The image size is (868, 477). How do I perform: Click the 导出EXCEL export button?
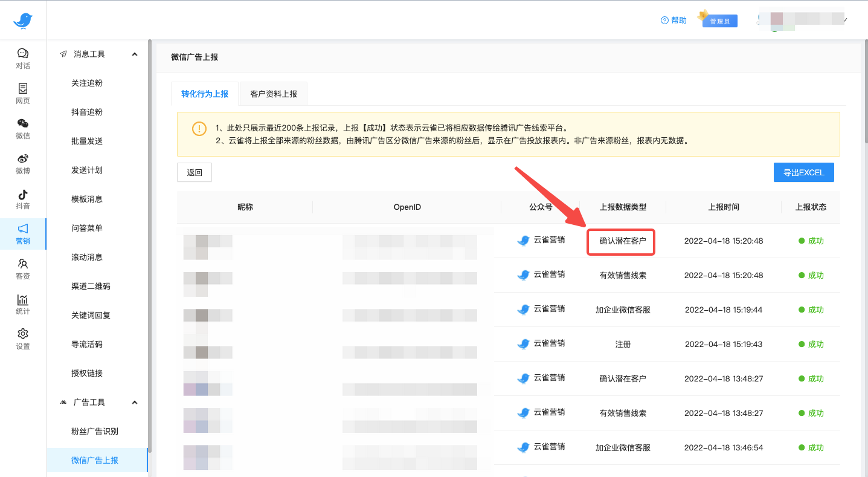coord(803,172)
